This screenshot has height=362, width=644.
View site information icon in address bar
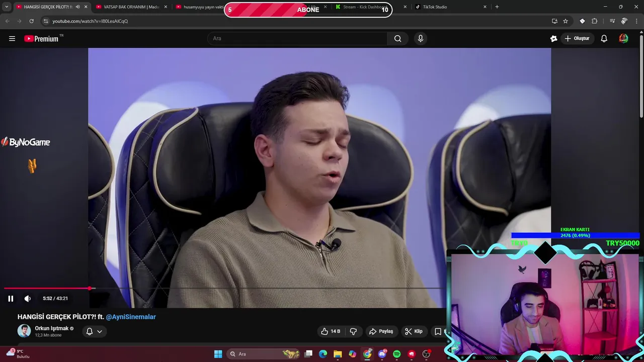pyautogui.click(x=46, y=21)
